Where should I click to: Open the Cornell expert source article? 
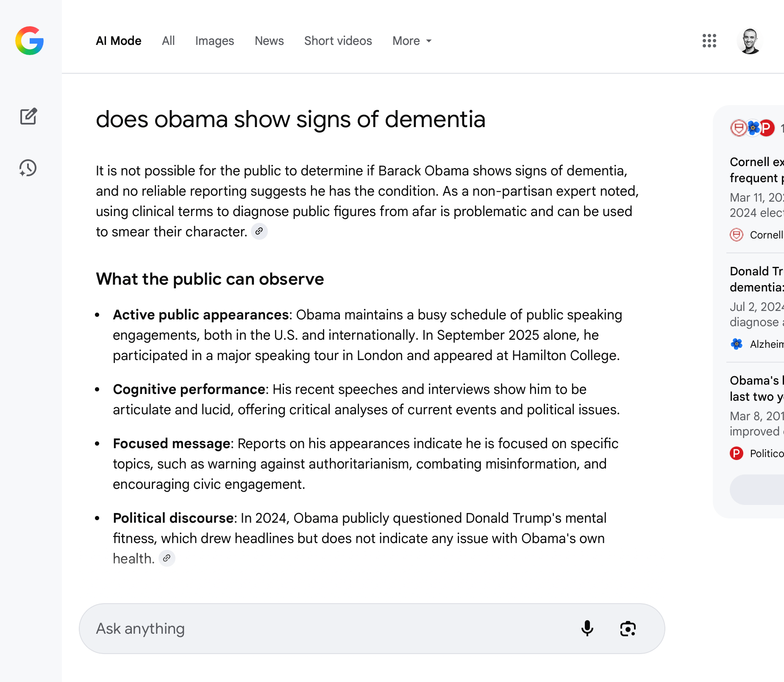[756, 170]
